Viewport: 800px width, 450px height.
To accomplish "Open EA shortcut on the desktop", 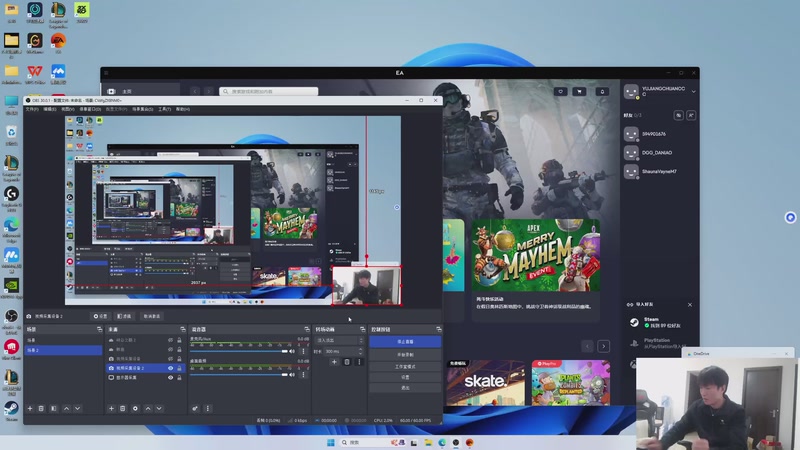I will 58,43.
